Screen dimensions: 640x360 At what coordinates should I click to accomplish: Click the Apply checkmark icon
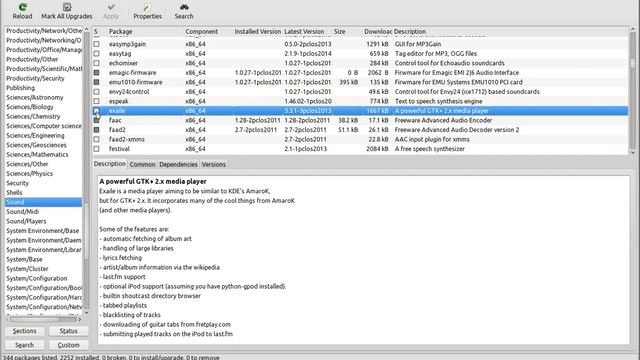click(x=111, y=7)
